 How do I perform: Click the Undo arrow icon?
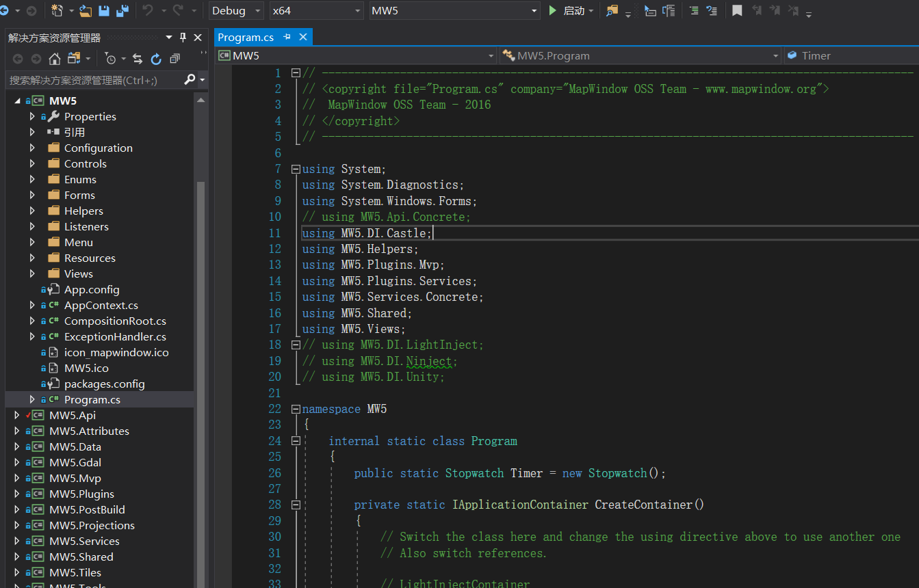tap(148, 11)
